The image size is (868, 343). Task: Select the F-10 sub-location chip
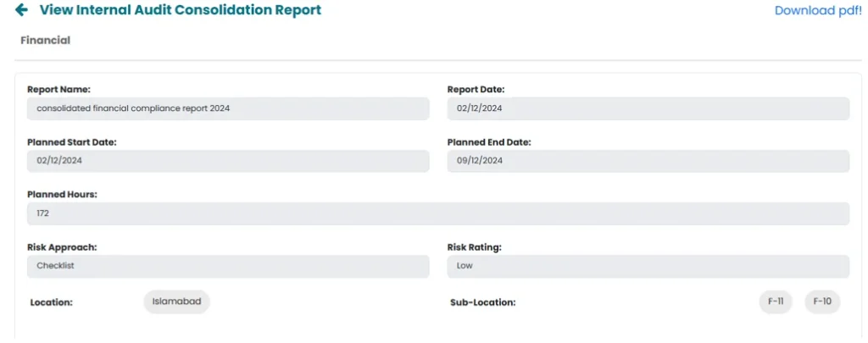[x=822, y=302]
